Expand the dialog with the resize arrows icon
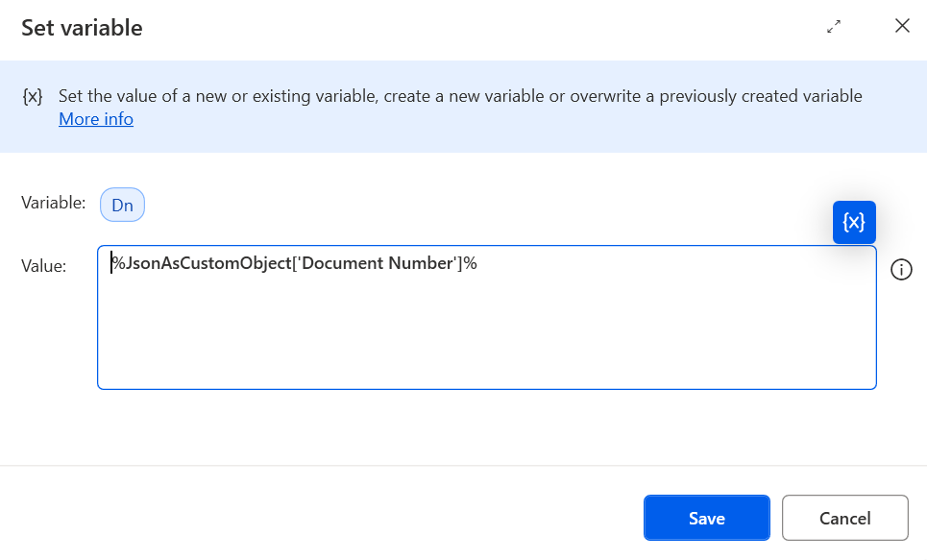The height and width of the screenshot is (560, 927). click(834, 27)
